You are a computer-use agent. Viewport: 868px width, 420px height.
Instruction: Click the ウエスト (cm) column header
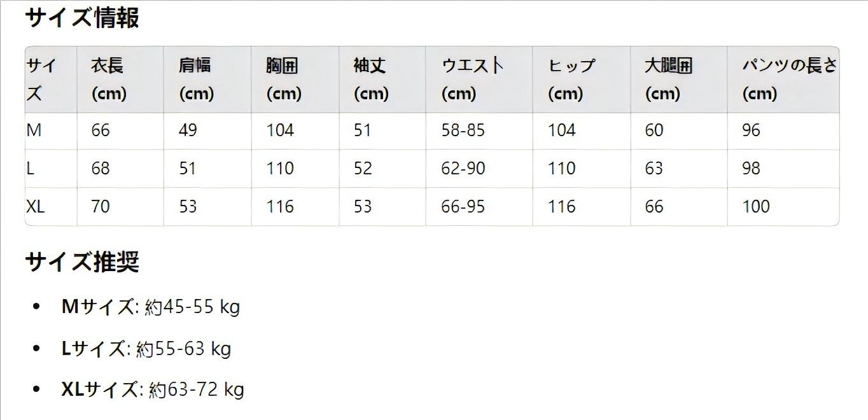coord(472,80)
